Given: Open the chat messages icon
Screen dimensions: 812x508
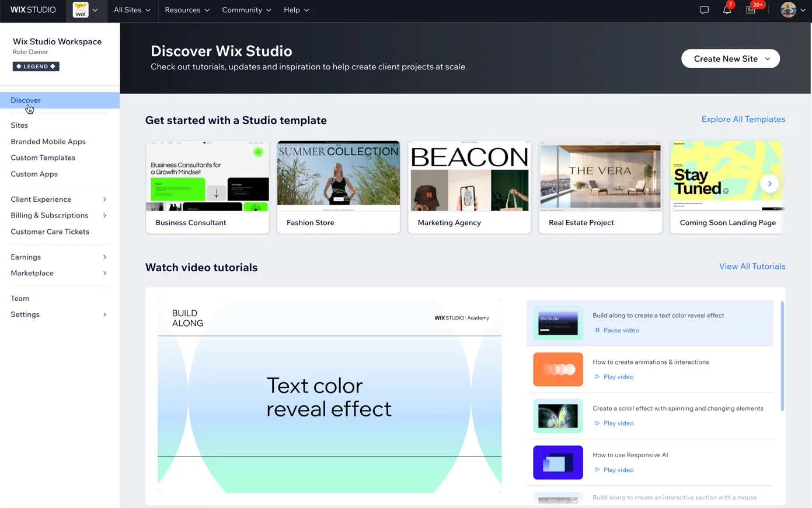Looking at the screenshot, I should 704,10.
